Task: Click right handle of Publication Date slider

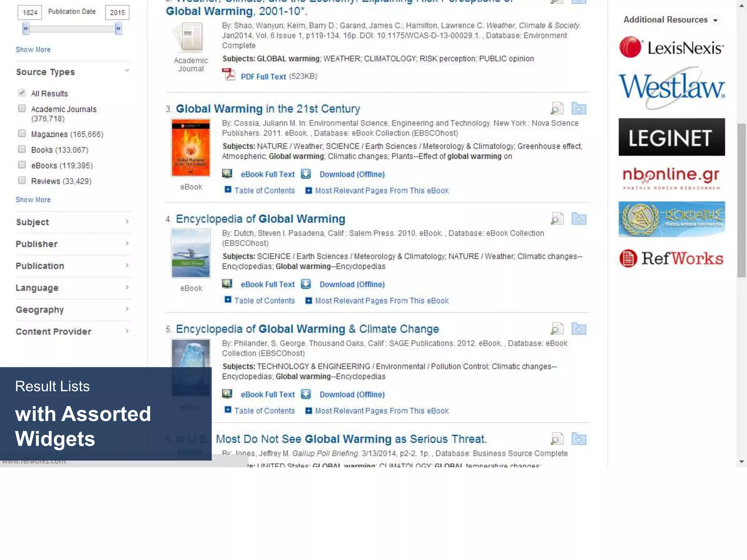Action: tap(118, 28)
